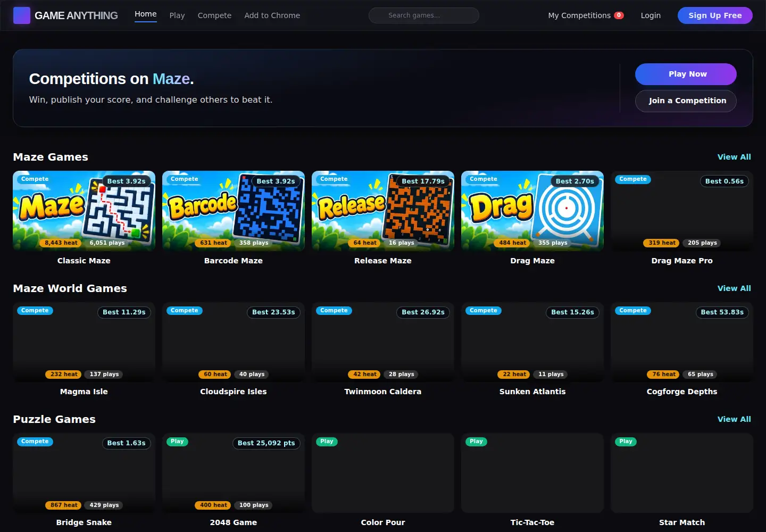Screen dimensions: 766x532
Task: Click Compete badge on Barcode Maze card
Action: (184, 179)
